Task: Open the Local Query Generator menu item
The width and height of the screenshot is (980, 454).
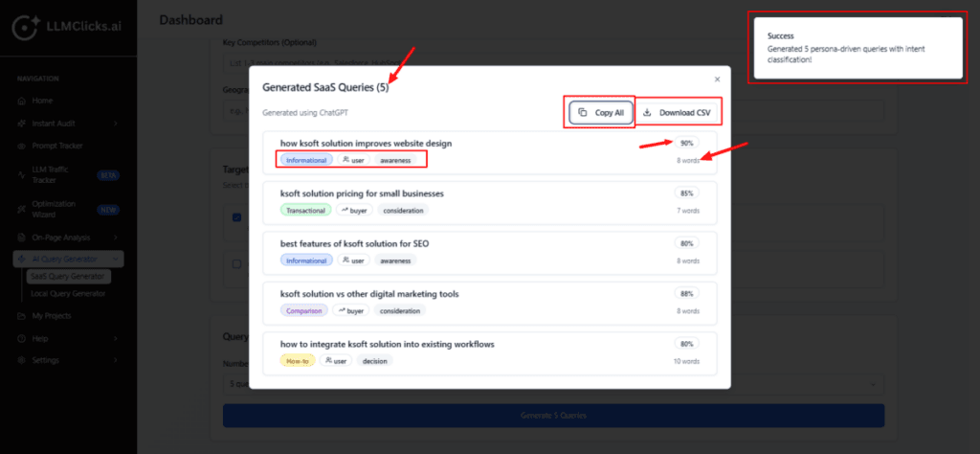Action: click(x=67, y=293)
